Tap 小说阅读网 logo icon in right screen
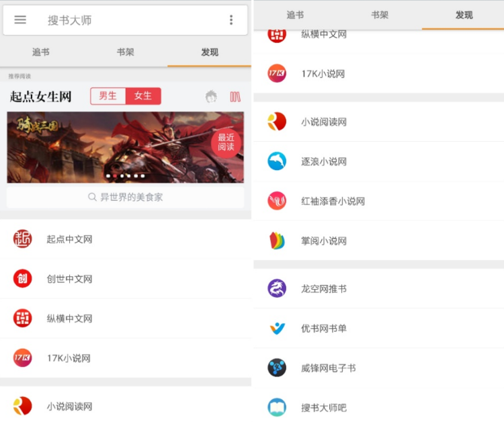This screenshot has height=422, width=504. click(277, 122)
